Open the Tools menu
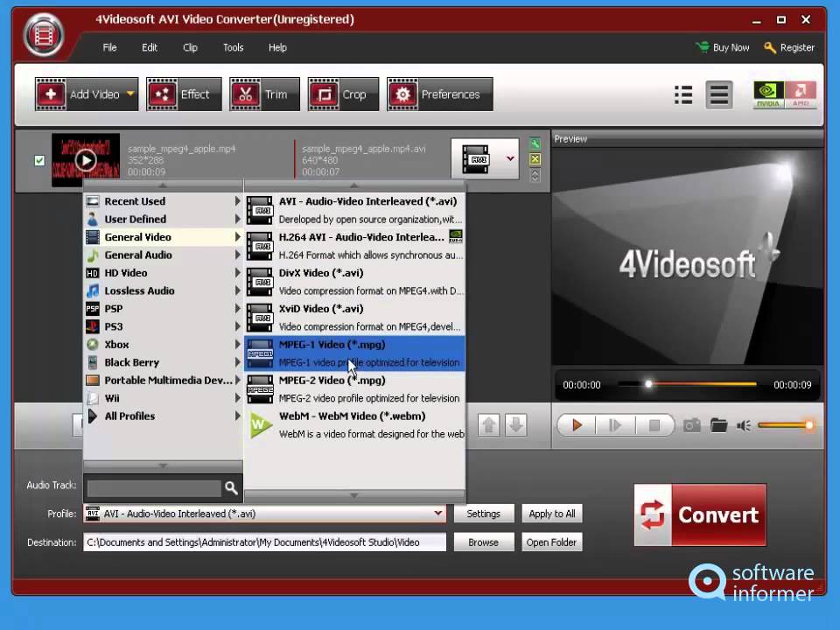 coord(233,47)
